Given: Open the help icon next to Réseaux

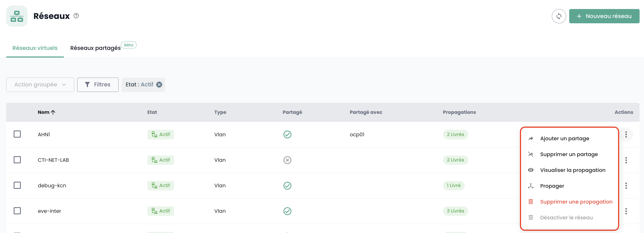Looking at the screenshot, I should (x=76, y=16).
